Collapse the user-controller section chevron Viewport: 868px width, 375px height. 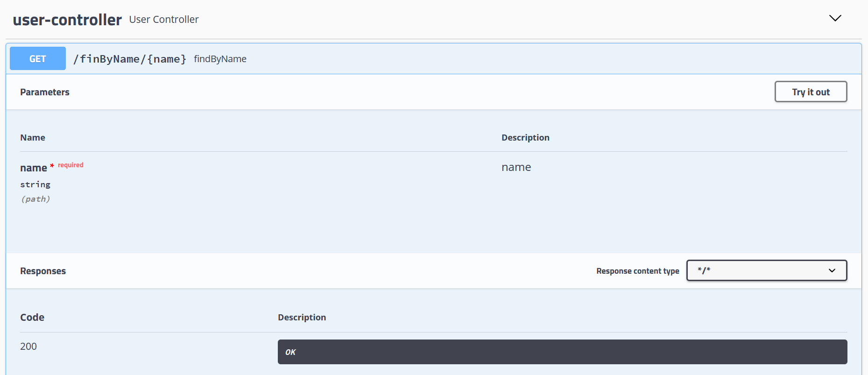click(835, 18)
